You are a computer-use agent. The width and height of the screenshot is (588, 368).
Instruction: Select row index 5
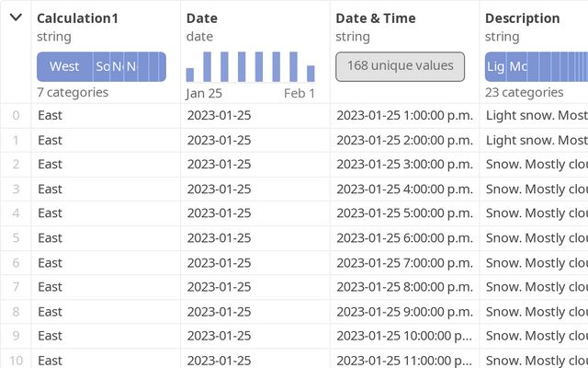16,238
